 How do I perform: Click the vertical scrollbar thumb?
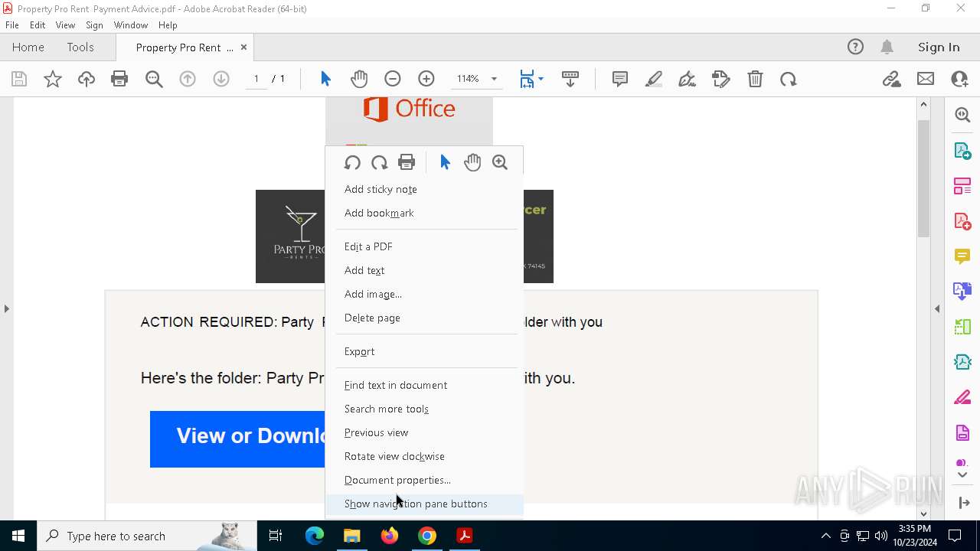(923, 178)
